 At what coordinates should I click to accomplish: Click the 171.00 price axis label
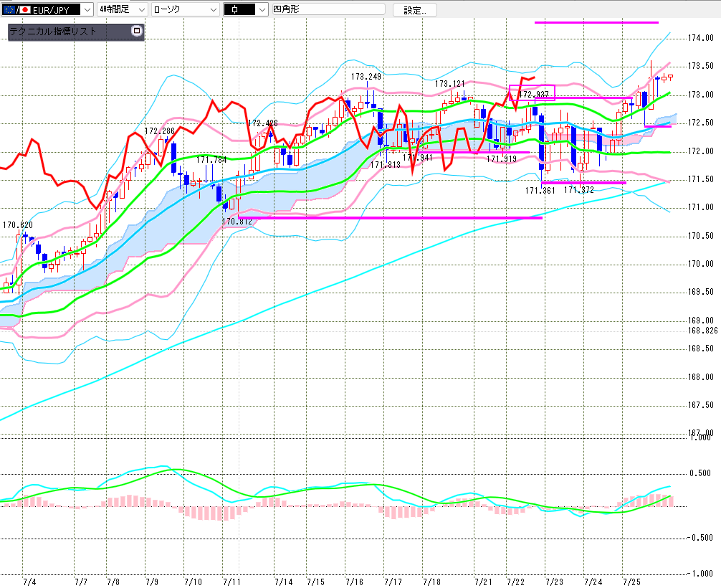[701, 207]
